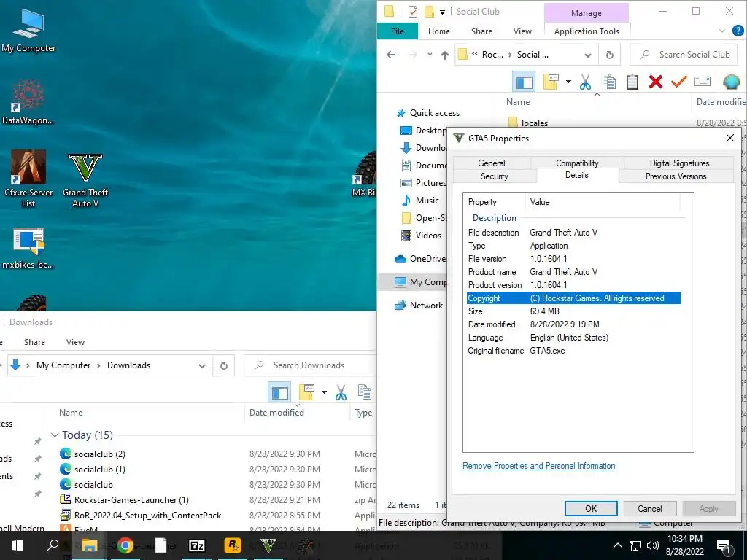The width and height of the screenshot is (747, 560).
Task: Open quick access toolbar dropdown in Social Club
Action: [443, 12]
